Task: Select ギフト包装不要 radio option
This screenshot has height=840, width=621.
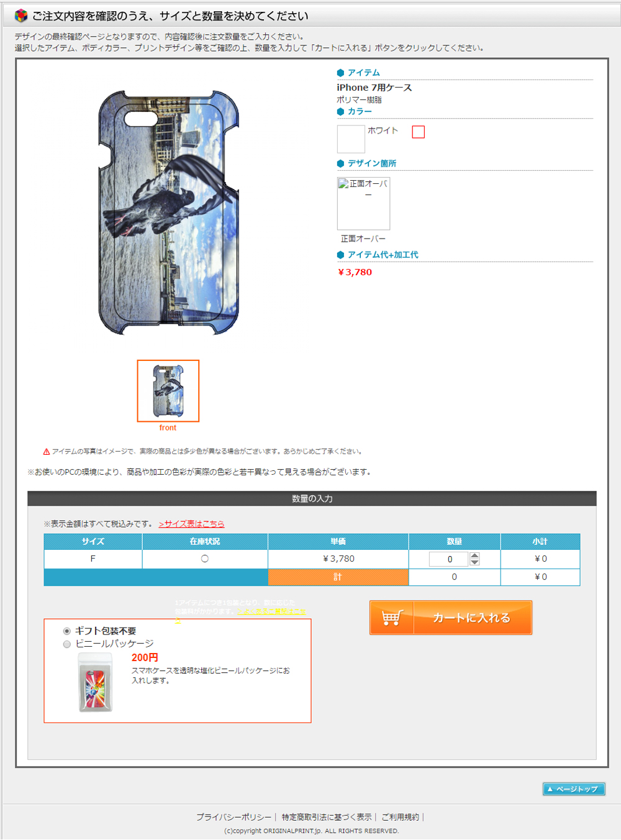Action: click(x=67, y=631)
